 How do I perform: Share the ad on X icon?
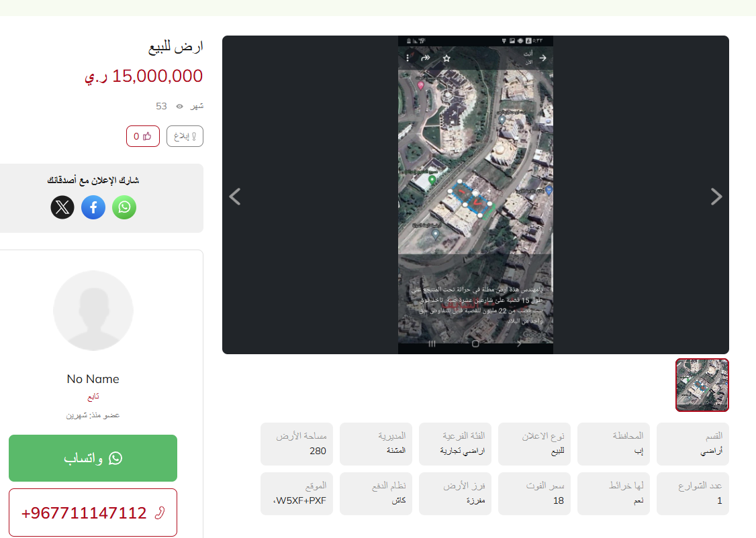click(62, 207)
